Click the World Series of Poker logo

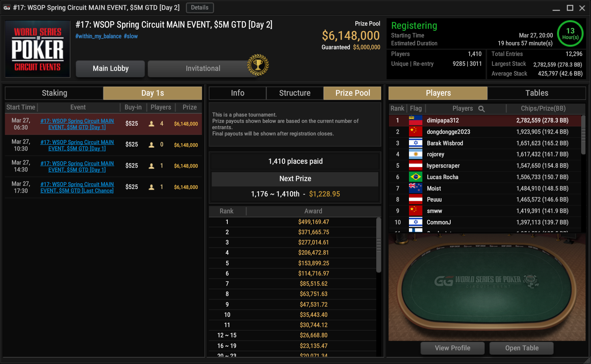click(x=37, y=49)
